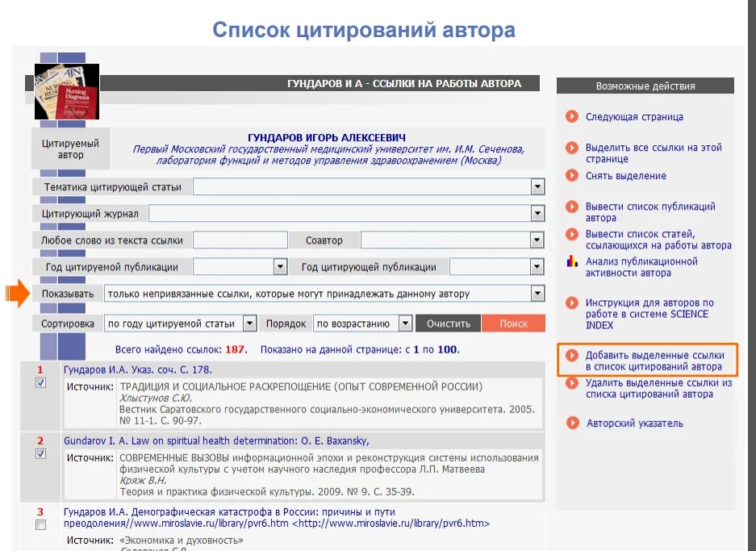Click 'Выделить все ссылки на этой странице'
This screenshot has width=756, height=551.
[x=654, y=152]
